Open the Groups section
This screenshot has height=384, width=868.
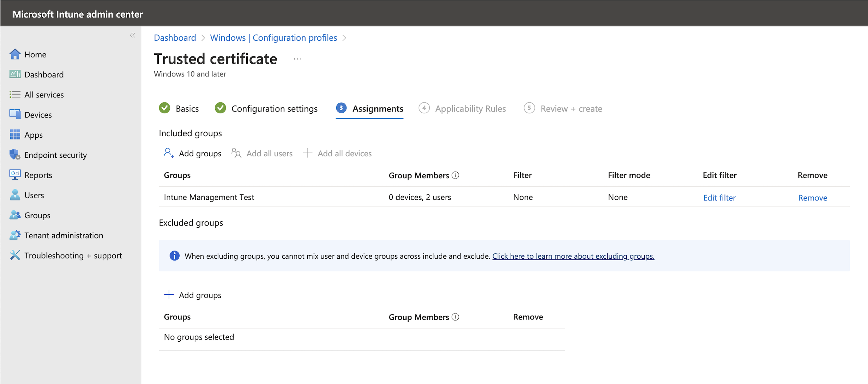pos(37,215)
